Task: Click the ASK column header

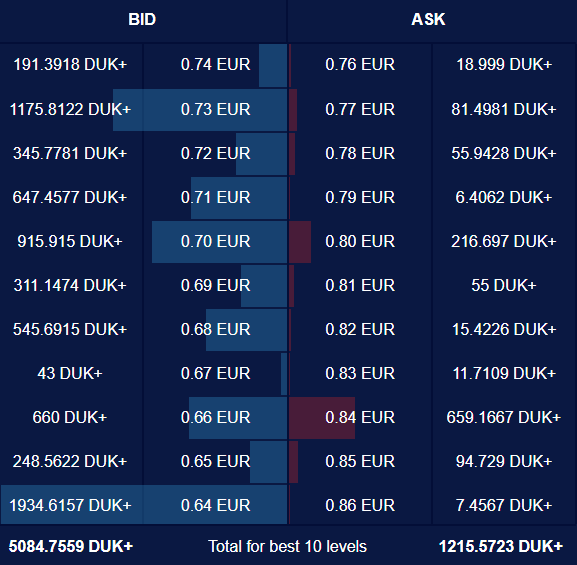Action: (x=428, y=20)
